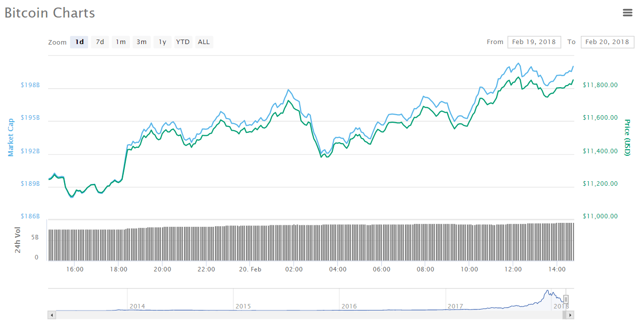The height and width of the screenshot is (326, 644).
Task: Set zoom range to 1m
Action: (x=121, y=42)
